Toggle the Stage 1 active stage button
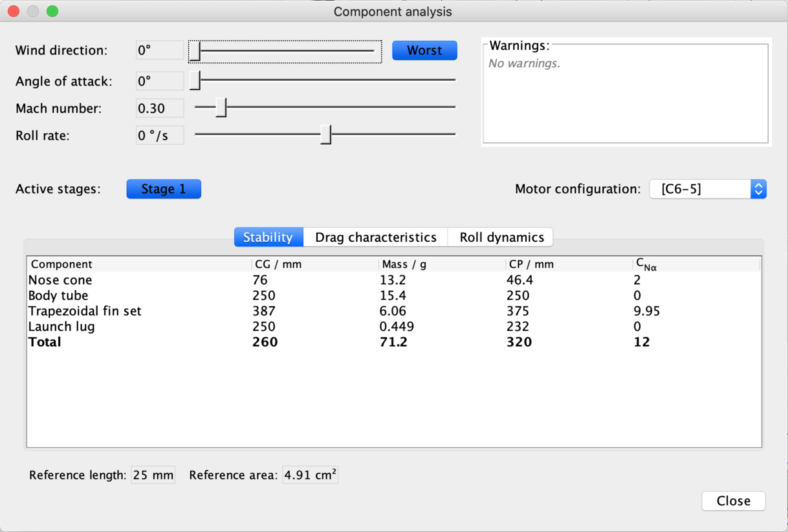The width and height of the screenshot is (788, 532). [164, 189]
